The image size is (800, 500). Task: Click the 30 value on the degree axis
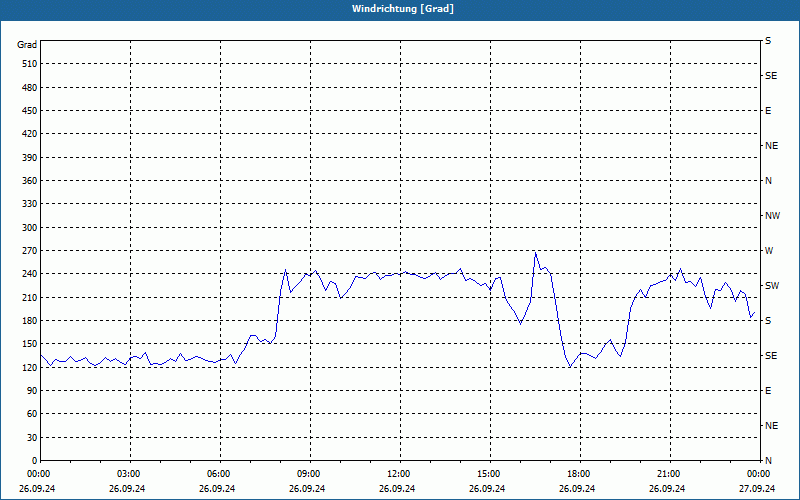(x=32, y=437)
